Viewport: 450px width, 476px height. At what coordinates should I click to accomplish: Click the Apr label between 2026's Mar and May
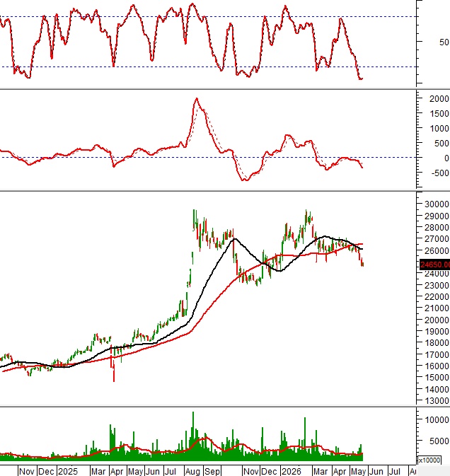(x=340, y=472)
